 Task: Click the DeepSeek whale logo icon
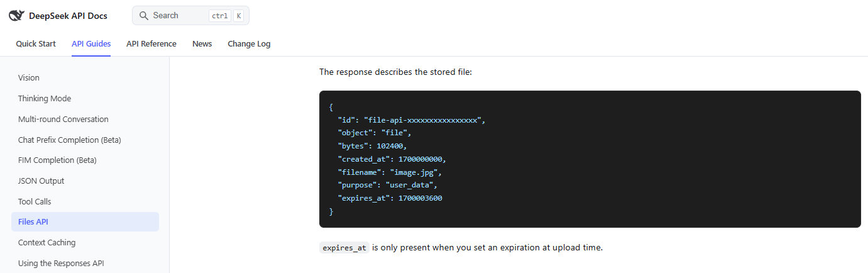pos(17,16)
